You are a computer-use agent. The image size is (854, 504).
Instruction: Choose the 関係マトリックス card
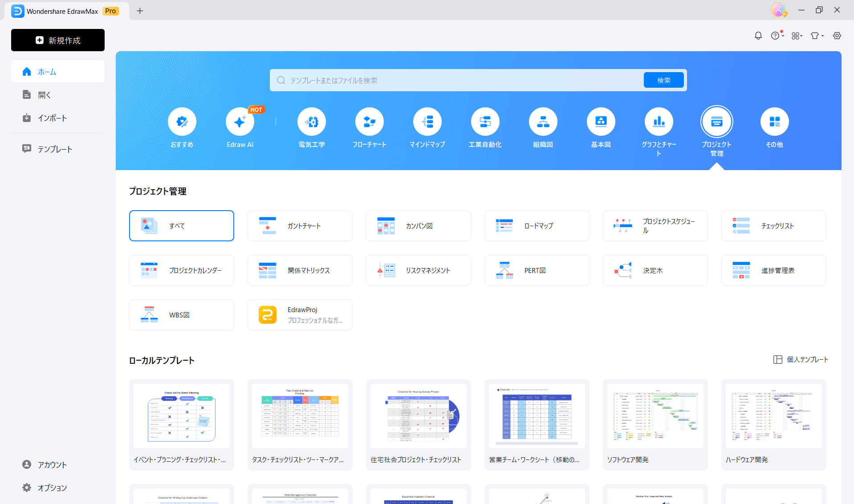(300, 270)
